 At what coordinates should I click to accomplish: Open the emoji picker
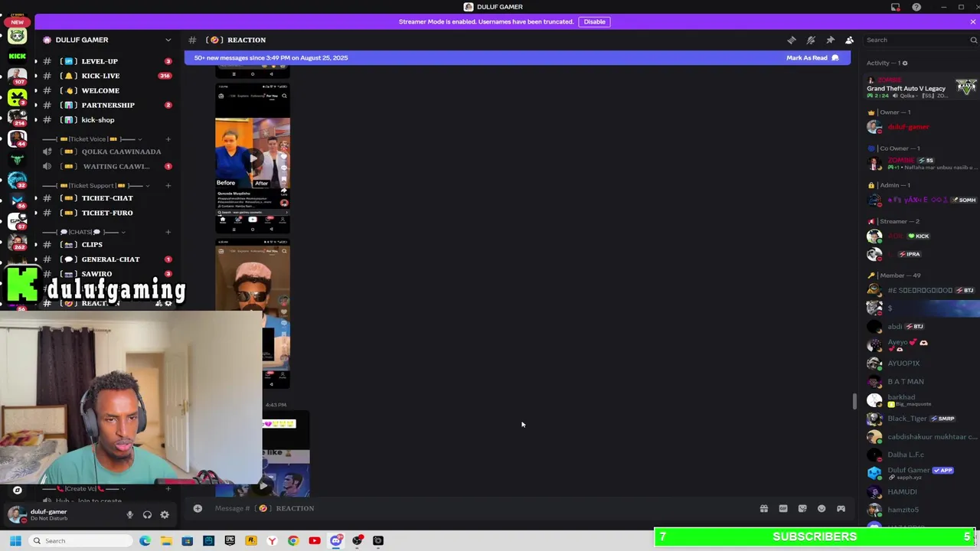pyautogui.click(x=822, y=508)
